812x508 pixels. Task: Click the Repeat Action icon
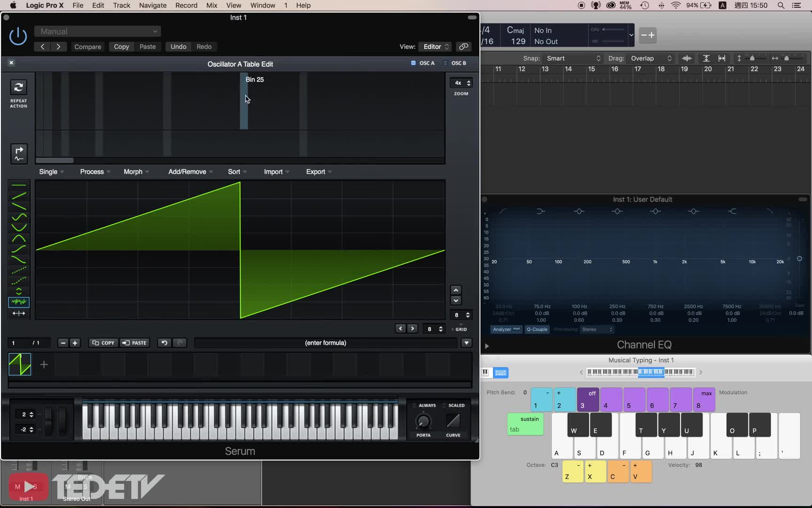(x=18, y=87)
